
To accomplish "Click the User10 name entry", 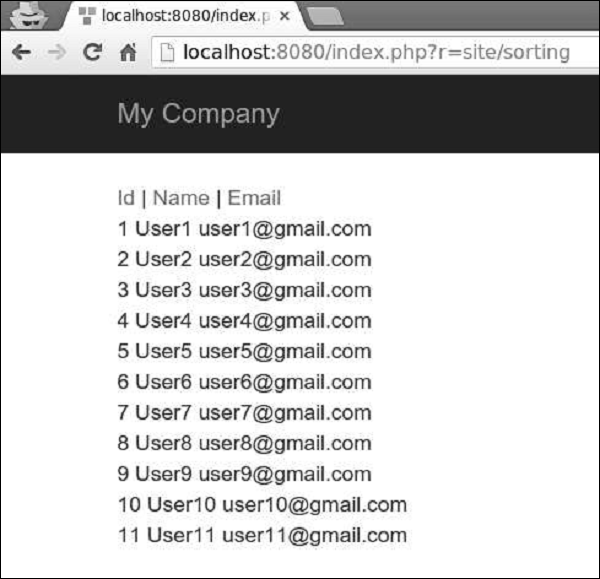I will 180,505.
